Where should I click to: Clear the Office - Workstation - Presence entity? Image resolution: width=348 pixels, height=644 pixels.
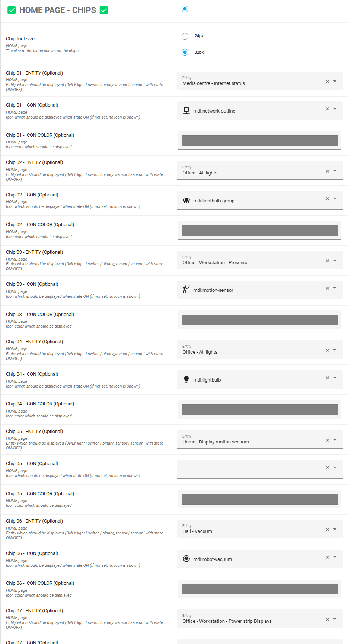[x=328, y=261]
